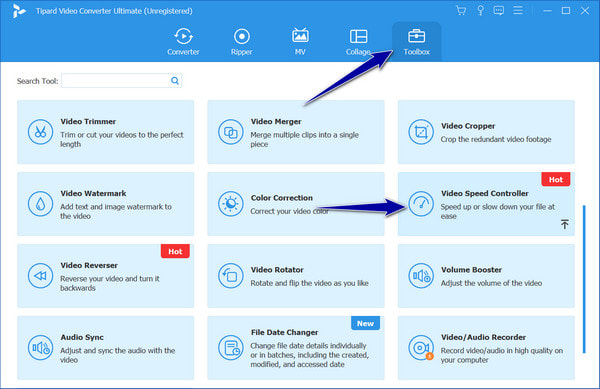The height and width of the screenshot is (389, 600).
Task: Click the Video Rotator rotate icon
Action: [x=230, y=276]
